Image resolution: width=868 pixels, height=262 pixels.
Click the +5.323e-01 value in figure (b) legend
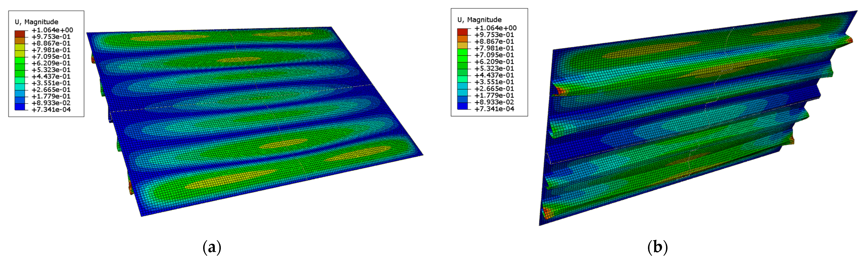click(494, 68)
